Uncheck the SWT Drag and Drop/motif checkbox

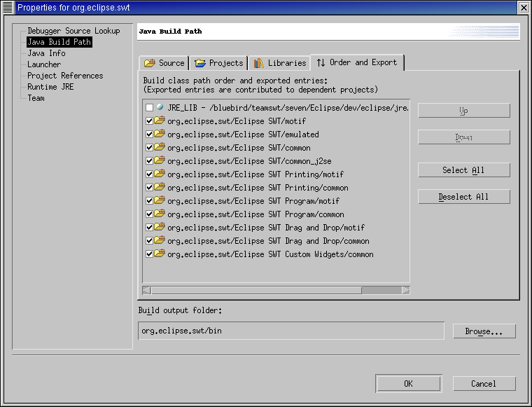click(149, 227)
